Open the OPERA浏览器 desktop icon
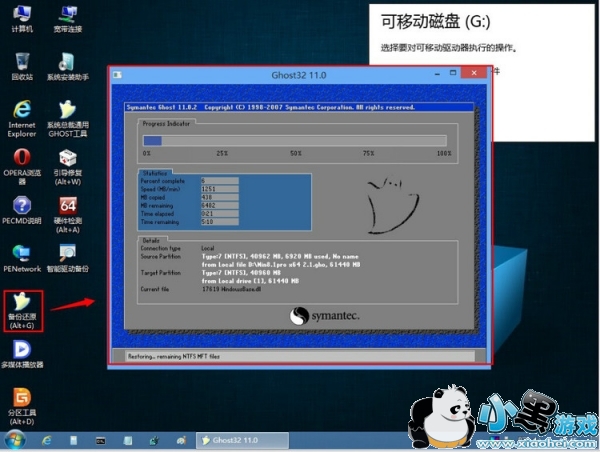 22,166
